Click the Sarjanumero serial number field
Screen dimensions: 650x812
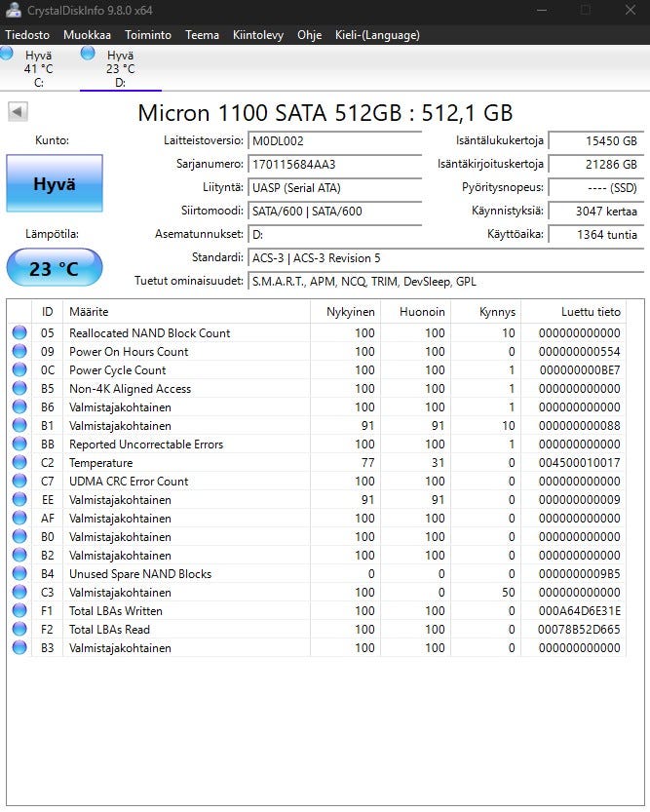click(x=334, y=164)
